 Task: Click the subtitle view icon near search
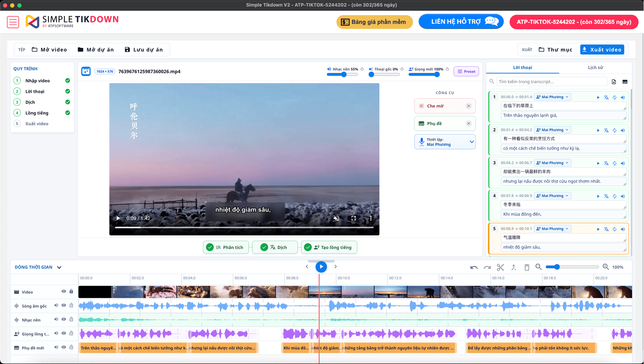point(625,82)
